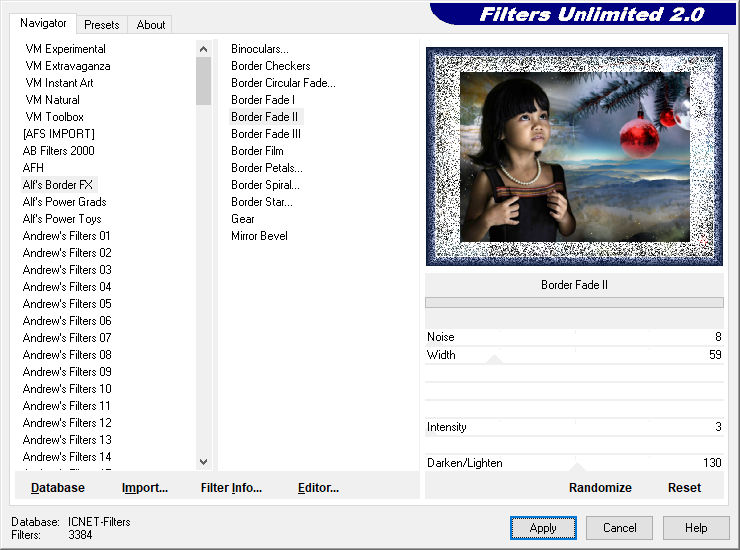Choose the Binoculars... filter

click(260, 49)
